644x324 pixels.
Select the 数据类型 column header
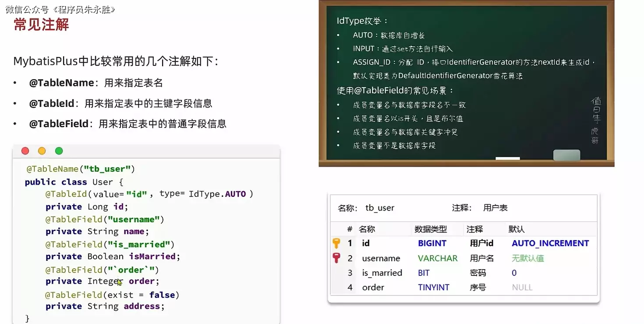click(430, 229)
